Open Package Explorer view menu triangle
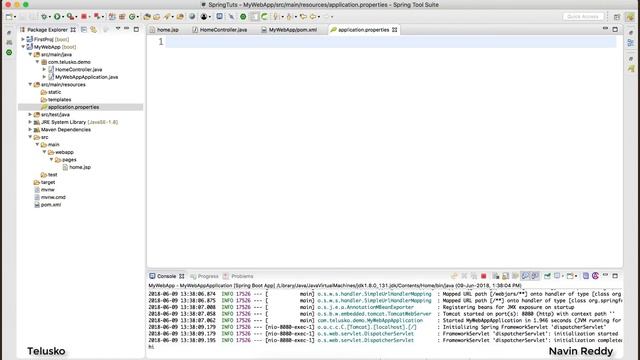Screen dimensions: 640x360 [x=118, y=29]
